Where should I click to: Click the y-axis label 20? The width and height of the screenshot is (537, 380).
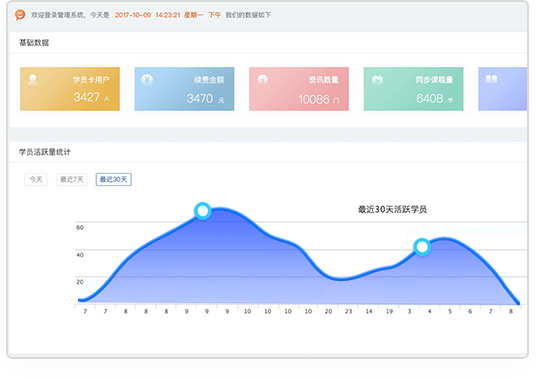80,282
